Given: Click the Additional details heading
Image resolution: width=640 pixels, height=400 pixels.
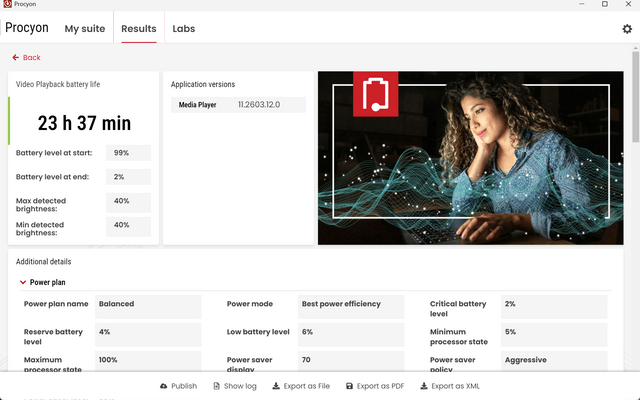Looking at the screenshot, I should click(x=43, y=262).
